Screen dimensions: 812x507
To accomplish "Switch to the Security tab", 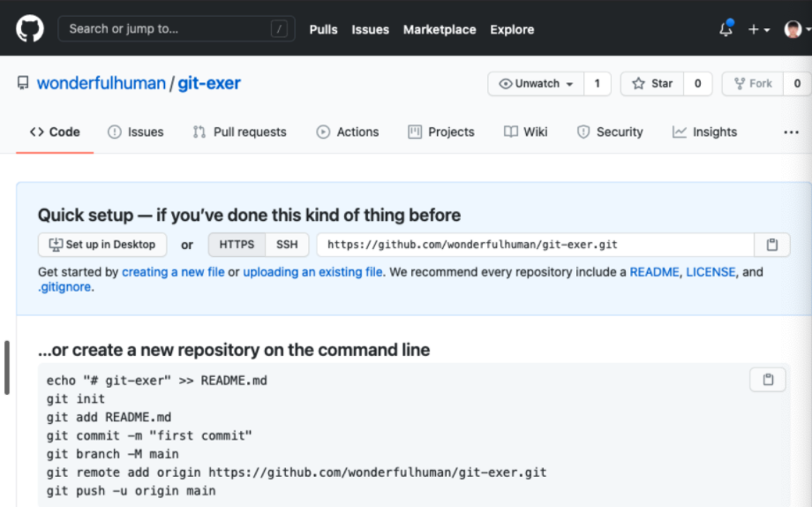I will (x=610, y=132).
